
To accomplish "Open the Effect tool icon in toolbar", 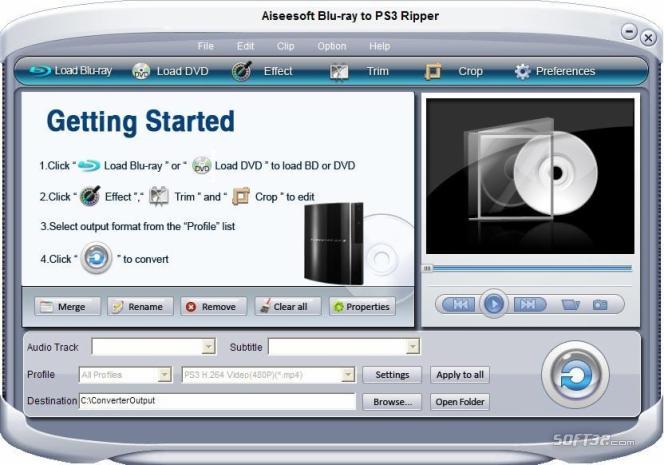I will pyautogui.click(x=242, y=71).
